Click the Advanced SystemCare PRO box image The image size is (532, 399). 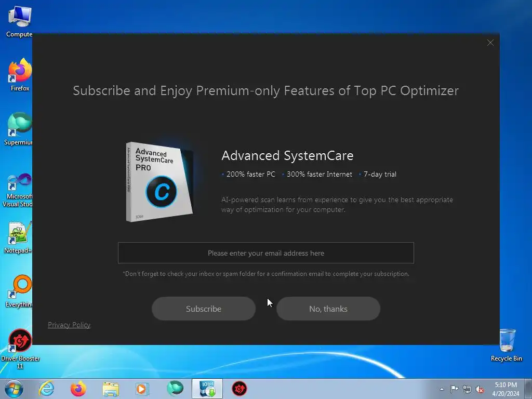160,181
